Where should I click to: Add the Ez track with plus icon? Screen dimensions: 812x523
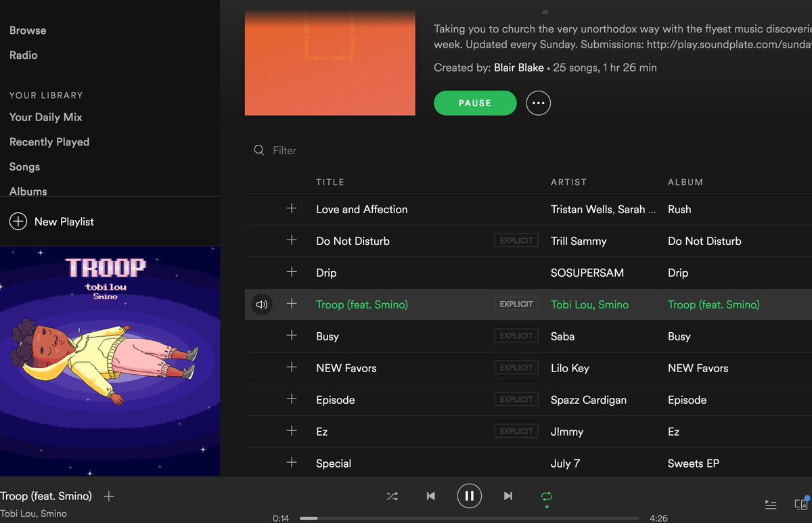292,432
